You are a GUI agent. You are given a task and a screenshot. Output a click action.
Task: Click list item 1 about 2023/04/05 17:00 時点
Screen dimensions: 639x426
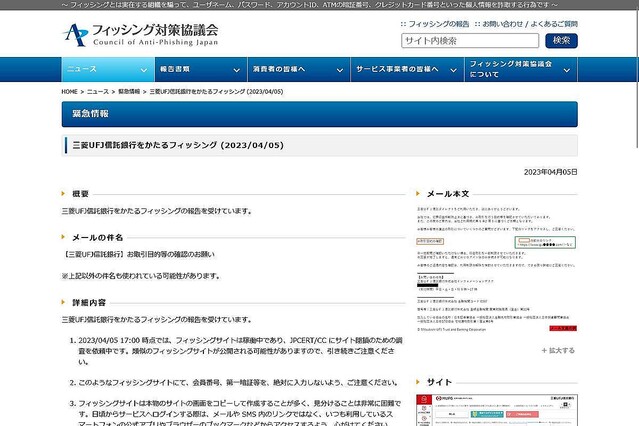(x=240, y=351)
